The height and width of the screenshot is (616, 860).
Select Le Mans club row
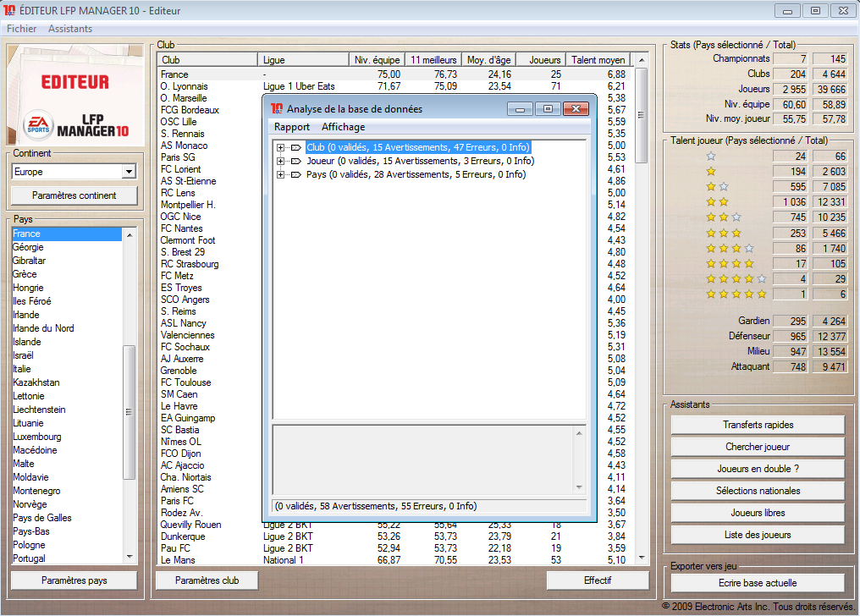click(x=394, y=560)
